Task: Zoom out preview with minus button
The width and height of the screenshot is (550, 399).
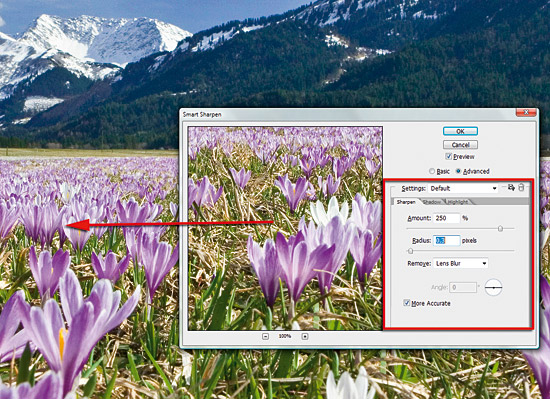Action: pos(266,336)
